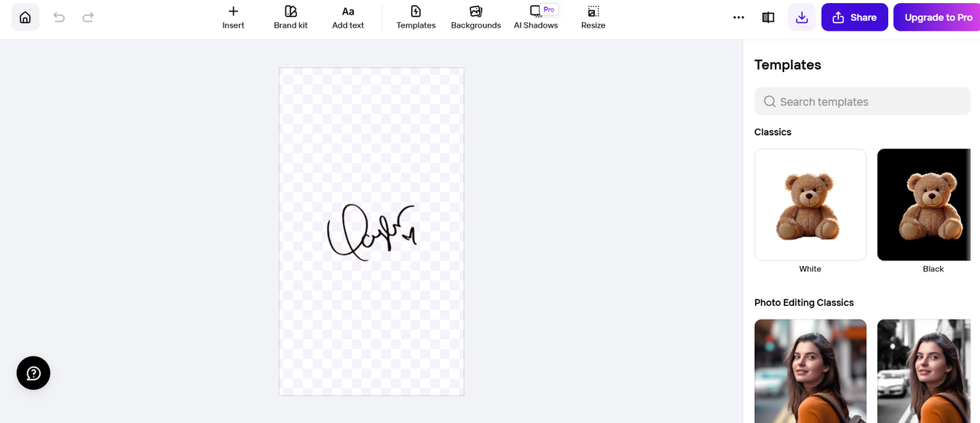Open the Backgrounds tool
980x423 pixels.
[x=475, y=18]
